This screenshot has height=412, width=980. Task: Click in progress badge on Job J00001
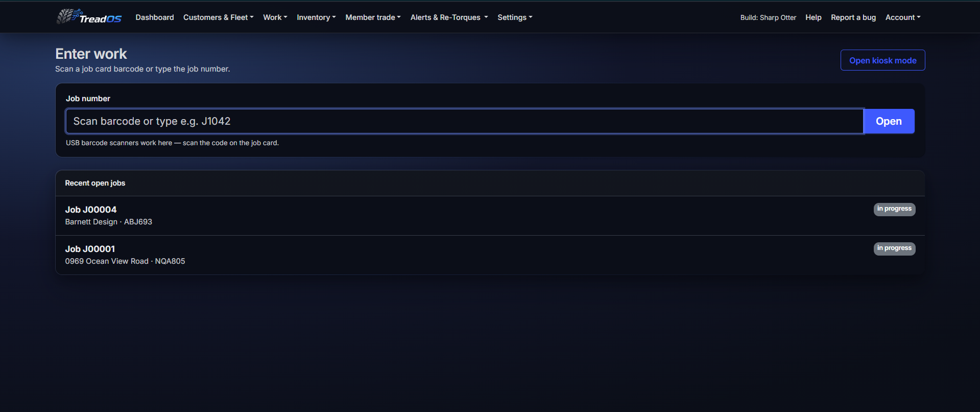[x=894, y=248]
